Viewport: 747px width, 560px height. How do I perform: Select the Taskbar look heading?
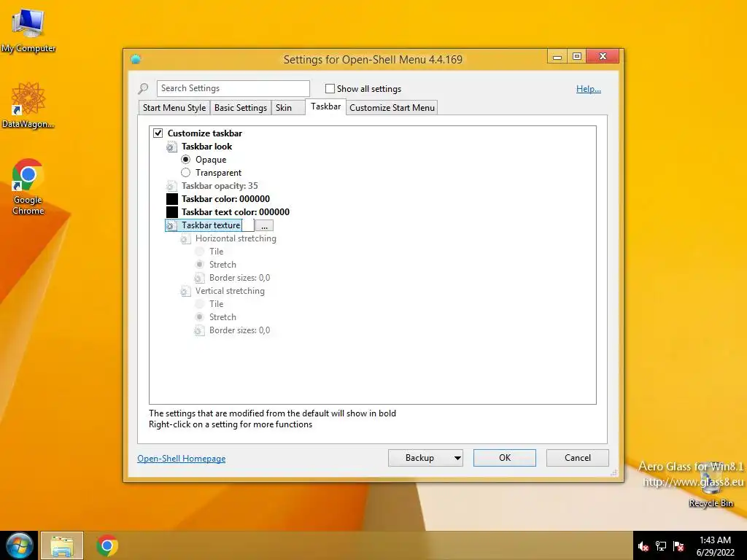(x=206, y=147)
